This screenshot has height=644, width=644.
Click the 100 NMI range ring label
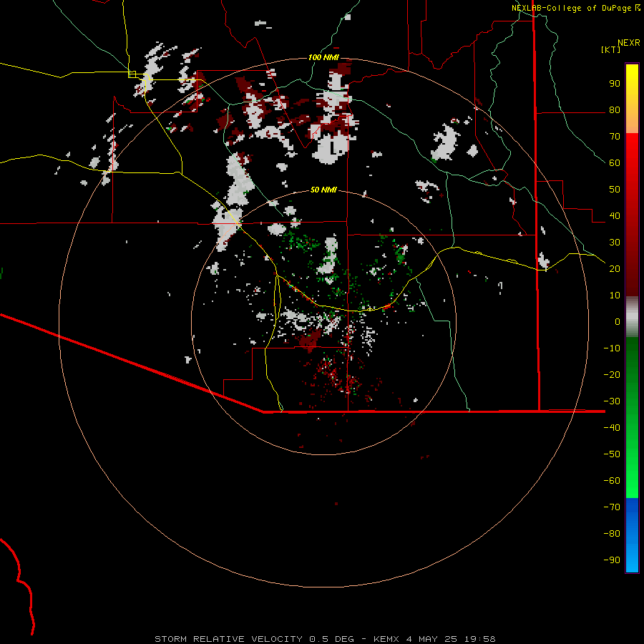pos(323,57)
